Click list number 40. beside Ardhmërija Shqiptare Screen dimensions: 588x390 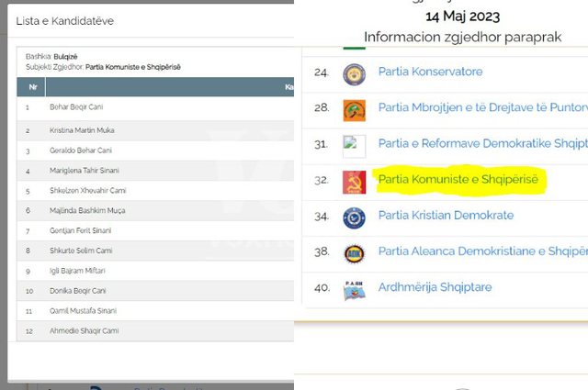[x=322, y=288]
